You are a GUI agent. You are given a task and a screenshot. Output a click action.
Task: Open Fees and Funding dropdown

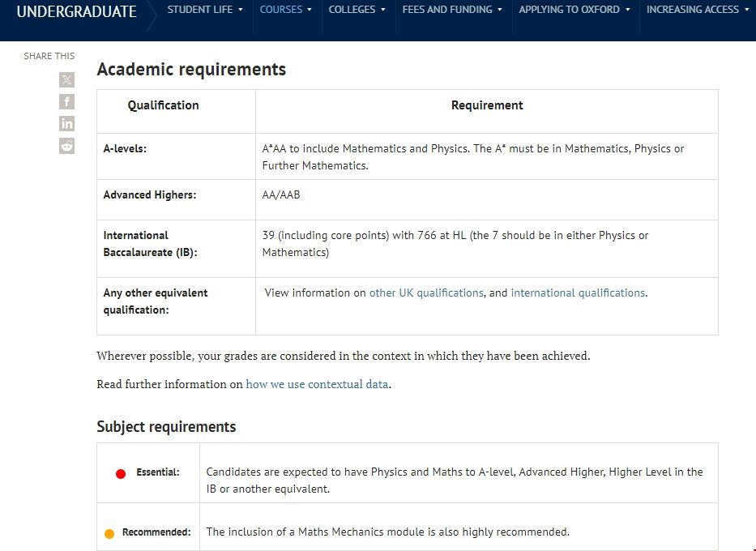pyautogui.click(x=452, y=10)
